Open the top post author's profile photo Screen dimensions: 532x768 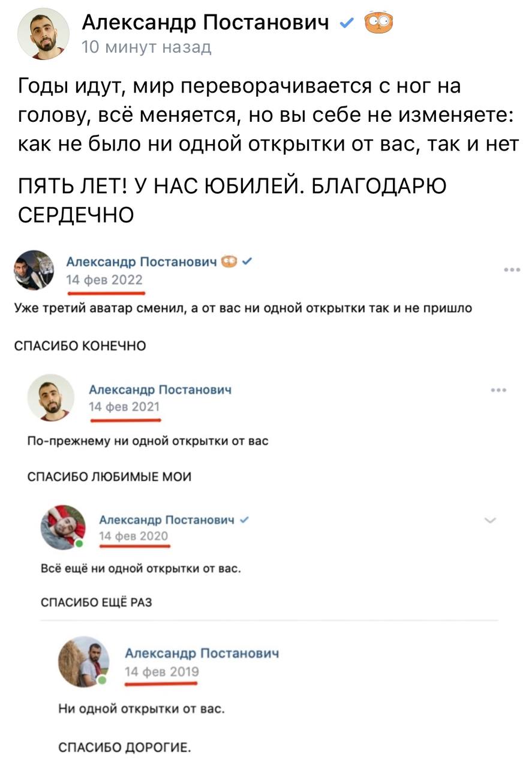click(x=44, y=35)
